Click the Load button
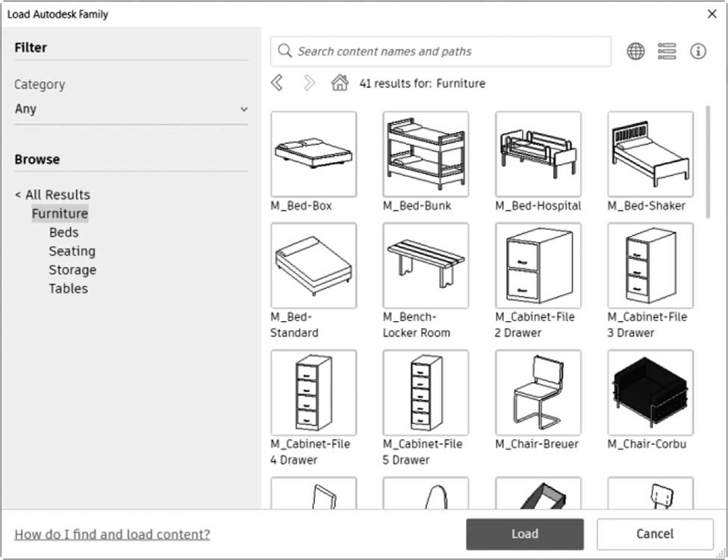This screenshot has height=560, width=728. [525, 534]
